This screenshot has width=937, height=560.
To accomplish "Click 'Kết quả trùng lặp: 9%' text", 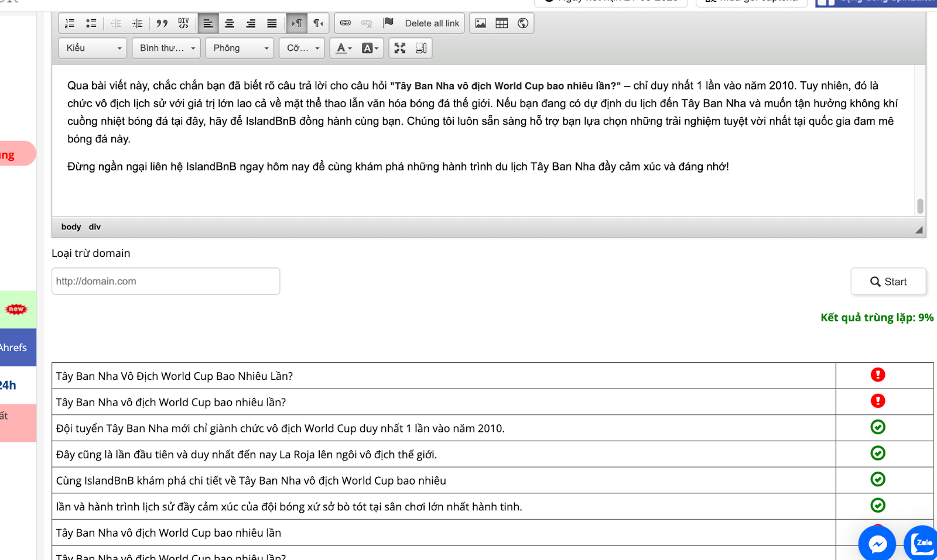I will [x=877, y=318].
